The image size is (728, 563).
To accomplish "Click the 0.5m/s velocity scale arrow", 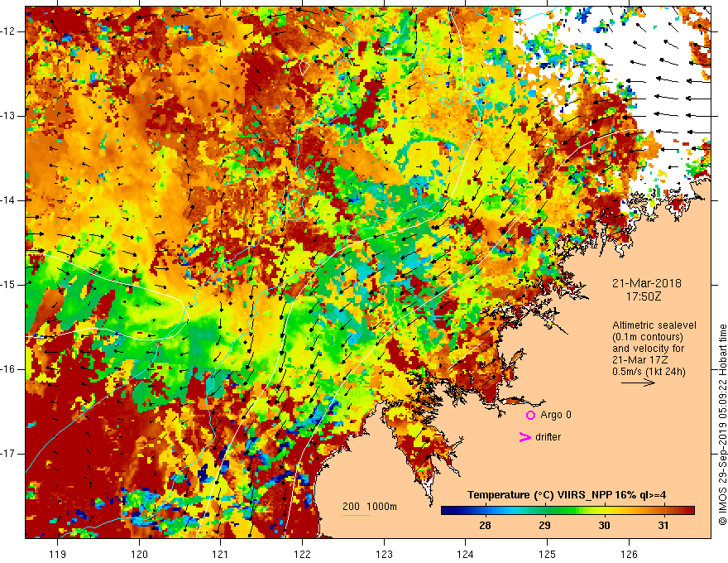I will click(x=638, y=383).
